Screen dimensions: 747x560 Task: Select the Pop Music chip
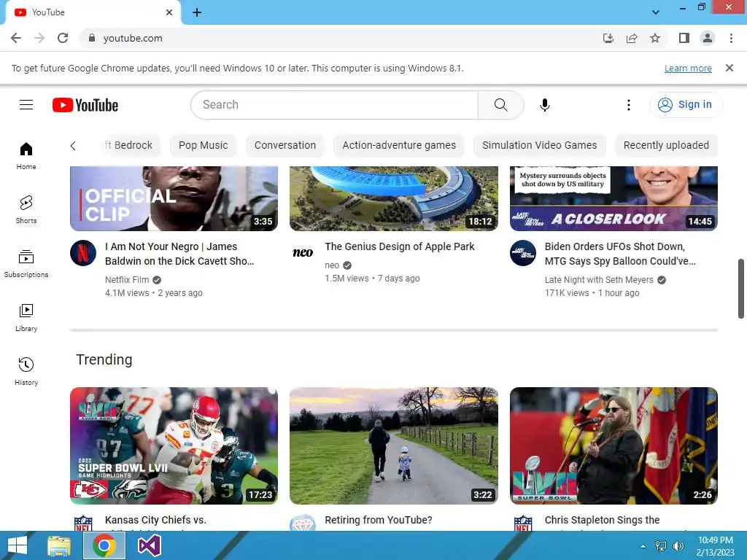pos(203,145)
